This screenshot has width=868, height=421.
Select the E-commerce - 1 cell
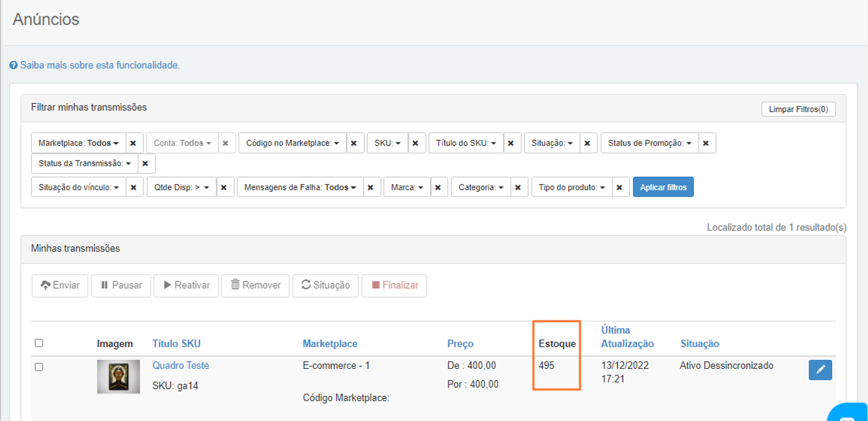click(336, 366)
